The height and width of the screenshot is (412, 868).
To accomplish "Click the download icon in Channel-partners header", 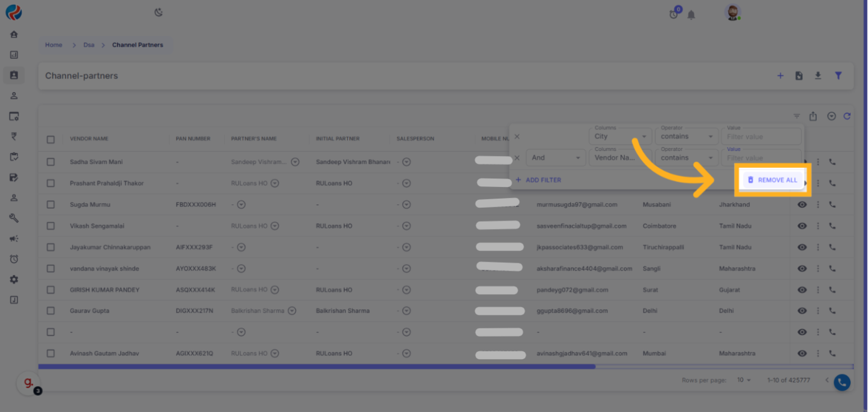I will pyautogui.click(x=818, y=76).
